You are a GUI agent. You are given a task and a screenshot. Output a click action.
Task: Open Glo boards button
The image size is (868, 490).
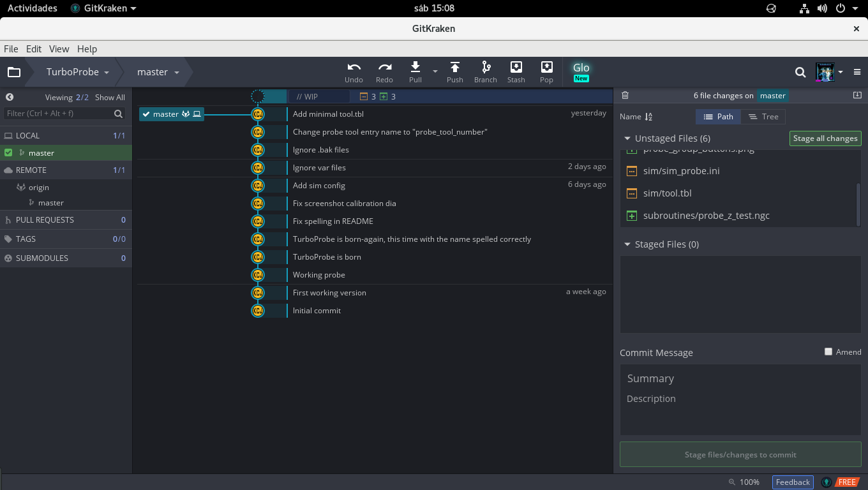[581, 71]
